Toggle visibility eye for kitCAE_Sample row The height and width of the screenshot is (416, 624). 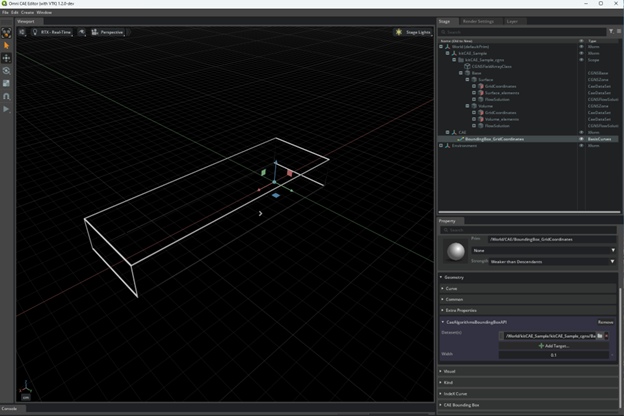coord(581,53)
